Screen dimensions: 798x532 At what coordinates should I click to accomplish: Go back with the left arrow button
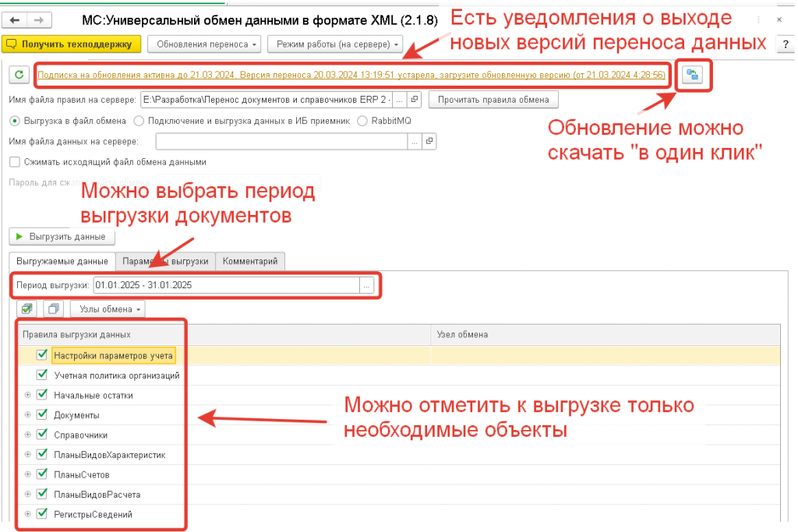click(x=15, y=20)
